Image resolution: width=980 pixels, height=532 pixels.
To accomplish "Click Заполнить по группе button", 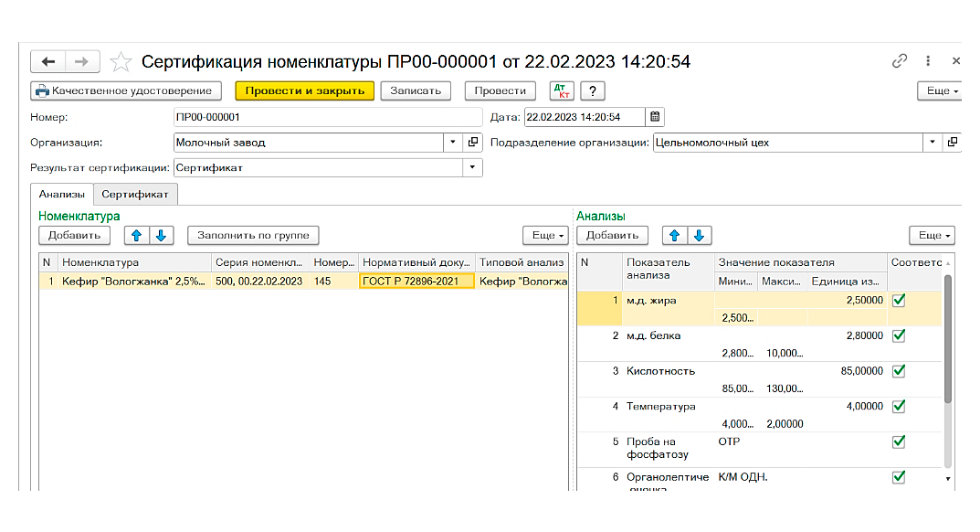I will point(253,235).
